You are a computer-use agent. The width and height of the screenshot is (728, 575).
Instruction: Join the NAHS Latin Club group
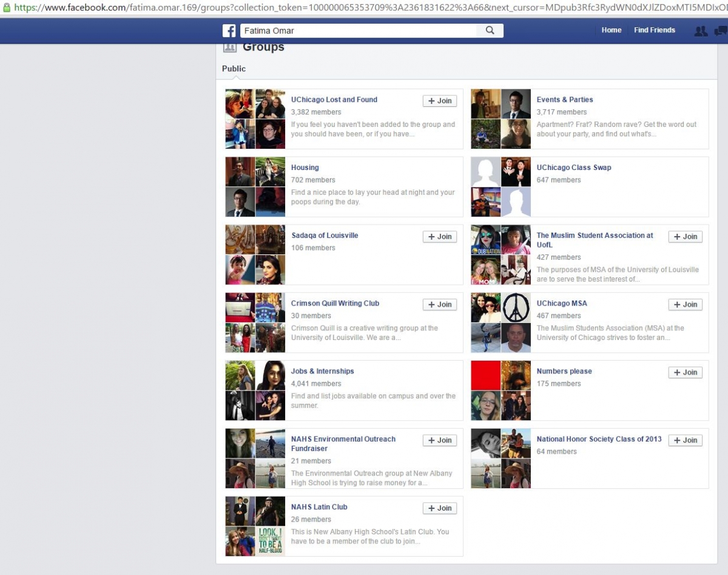pyautogui.click(x=440, y=508)
